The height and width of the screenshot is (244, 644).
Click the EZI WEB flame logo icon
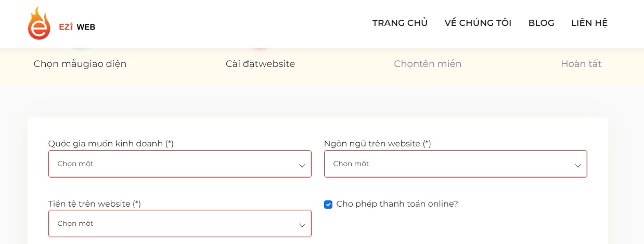(x=39, y=23)
